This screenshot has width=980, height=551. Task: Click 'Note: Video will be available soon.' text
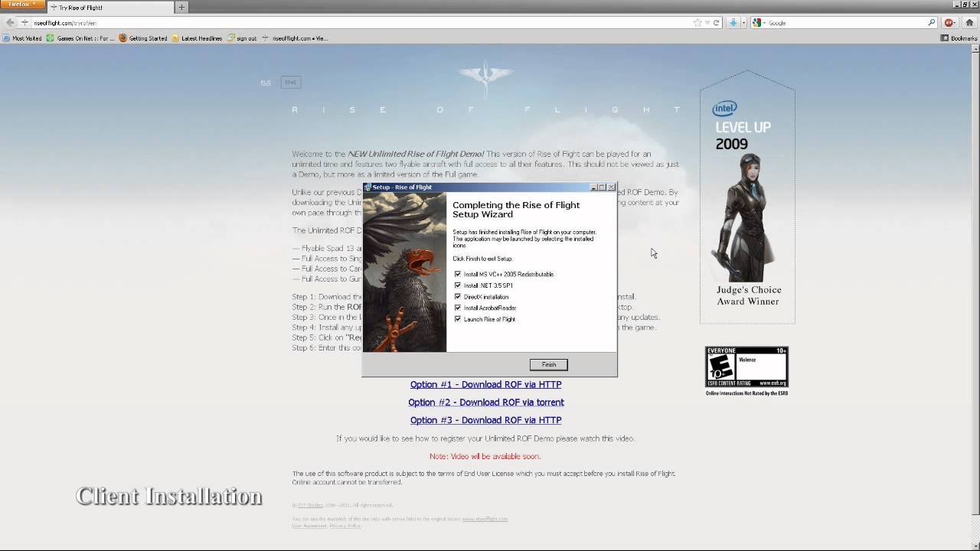coord(485,456)
